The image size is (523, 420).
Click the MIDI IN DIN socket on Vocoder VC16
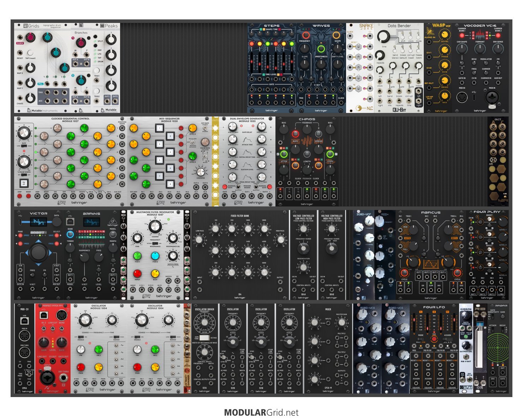tap(462, 97)
